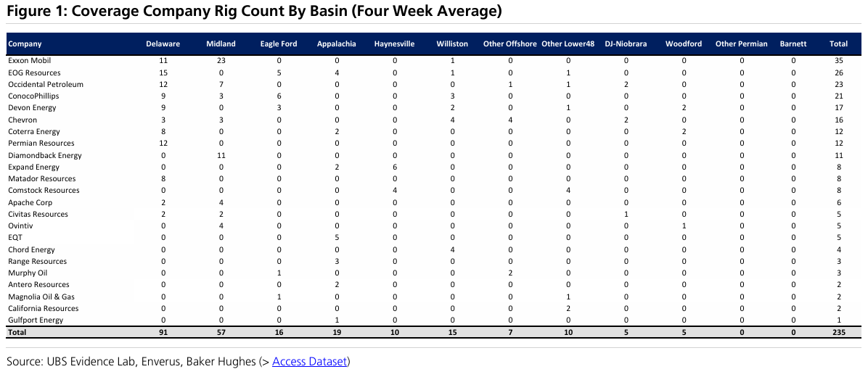This screenshot has width=868, height=377.
Task: Select the Haynesville column header
Action: pos(394,44)
